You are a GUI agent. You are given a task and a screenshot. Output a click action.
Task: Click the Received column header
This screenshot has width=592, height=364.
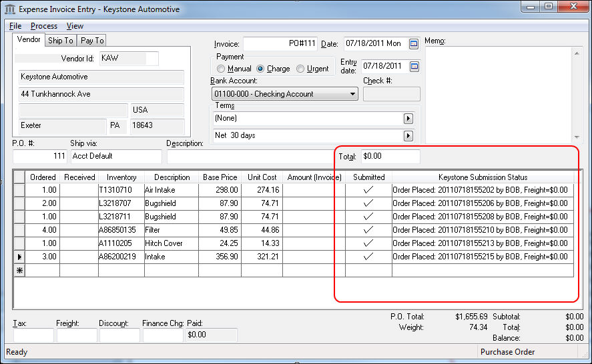(x=79, y=177)
